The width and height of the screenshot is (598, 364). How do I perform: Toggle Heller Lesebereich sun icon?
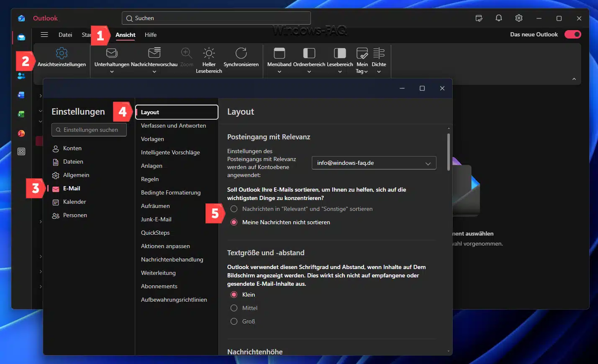coord(209,54)
